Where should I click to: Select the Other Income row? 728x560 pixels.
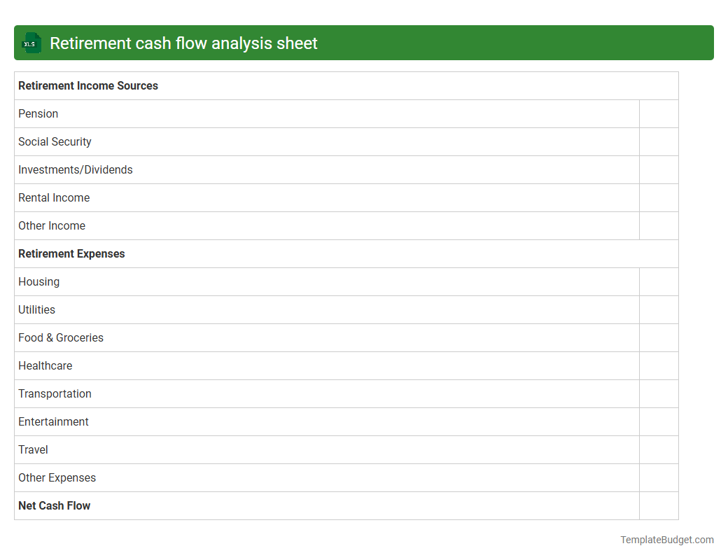(x=52, y=225)
